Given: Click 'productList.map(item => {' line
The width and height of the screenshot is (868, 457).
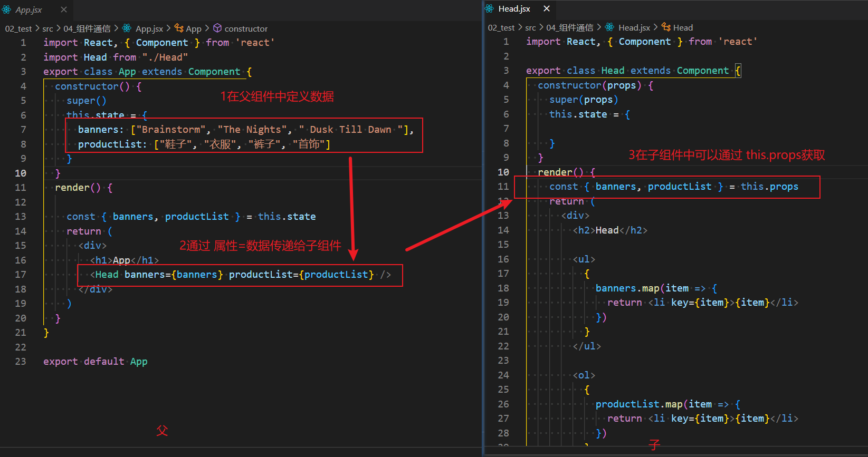Looking at the screenshot, I should (x=668, y=404).
